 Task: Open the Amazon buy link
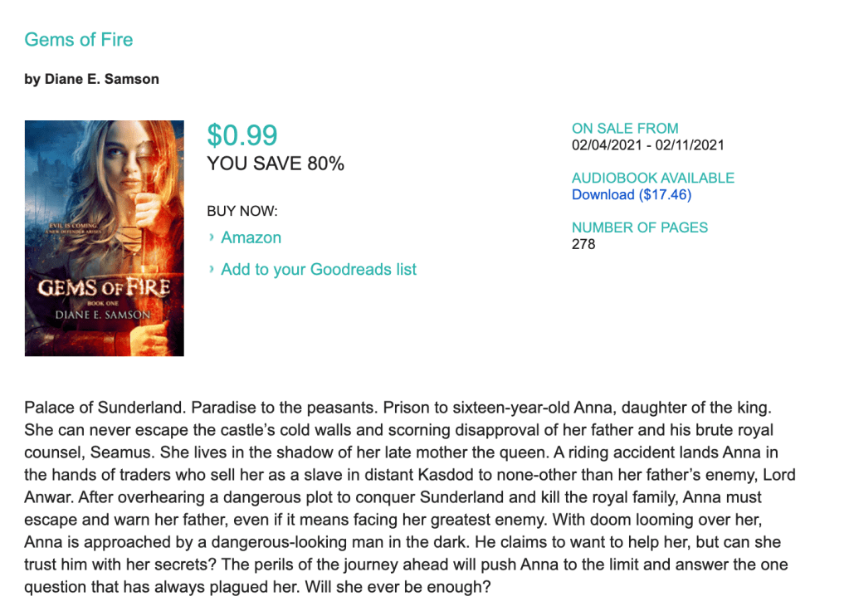pos(251,238)
